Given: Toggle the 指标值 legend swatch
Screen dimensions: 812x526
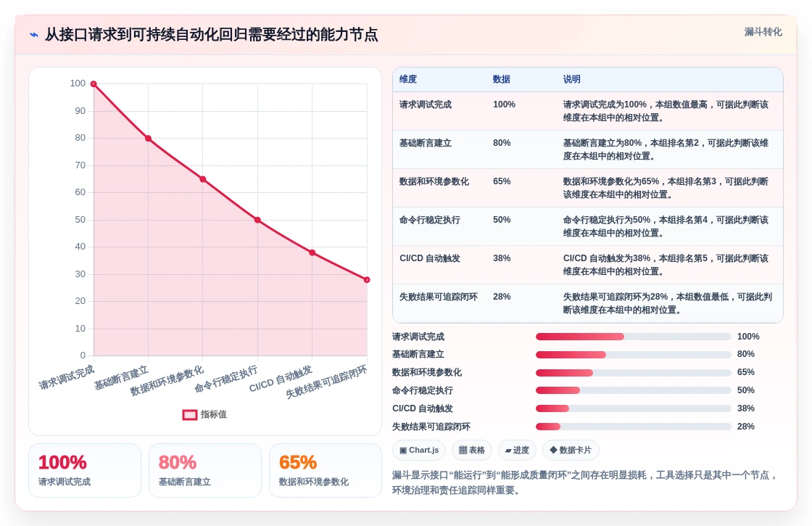Looking at the screenshot, I should click(x=190, y=414).
